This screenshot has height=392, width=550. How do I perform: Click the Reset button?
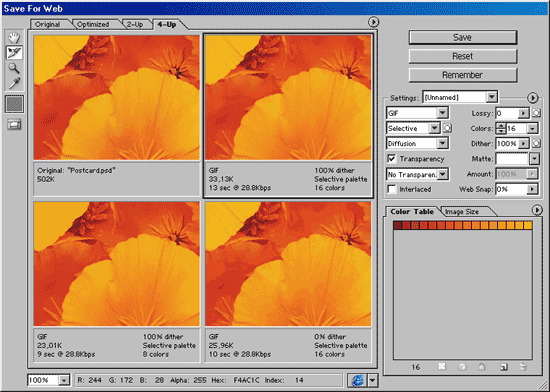pos(463,56)
